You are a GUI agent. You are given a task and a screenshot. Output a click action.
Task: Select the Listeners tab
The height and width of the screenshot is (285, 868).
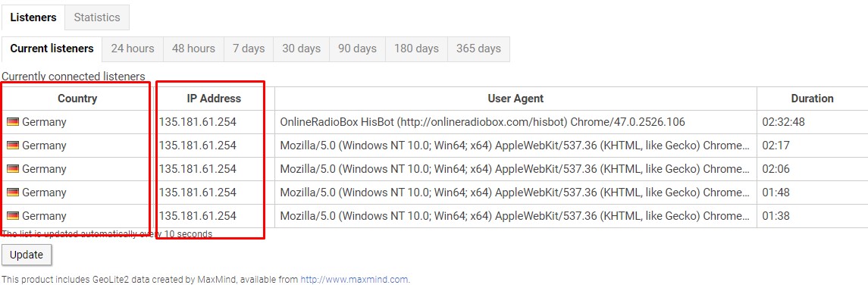pyautogui.click(x=33, y=17)
